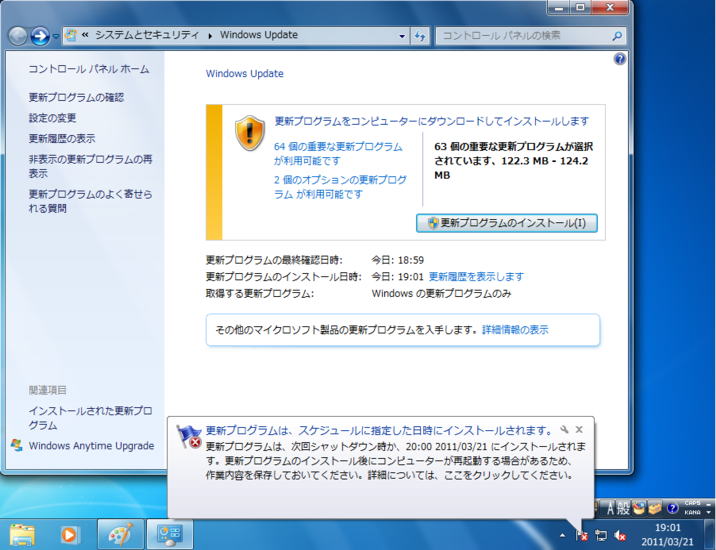
Task: Click the notification balloon title text
Action: tap(379, 430)
